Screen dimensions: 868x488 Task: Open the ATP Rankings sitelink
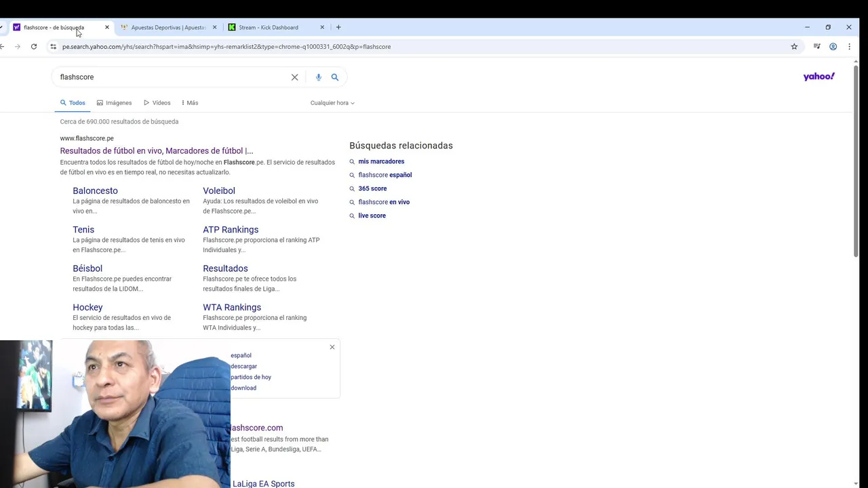(231, 230)
